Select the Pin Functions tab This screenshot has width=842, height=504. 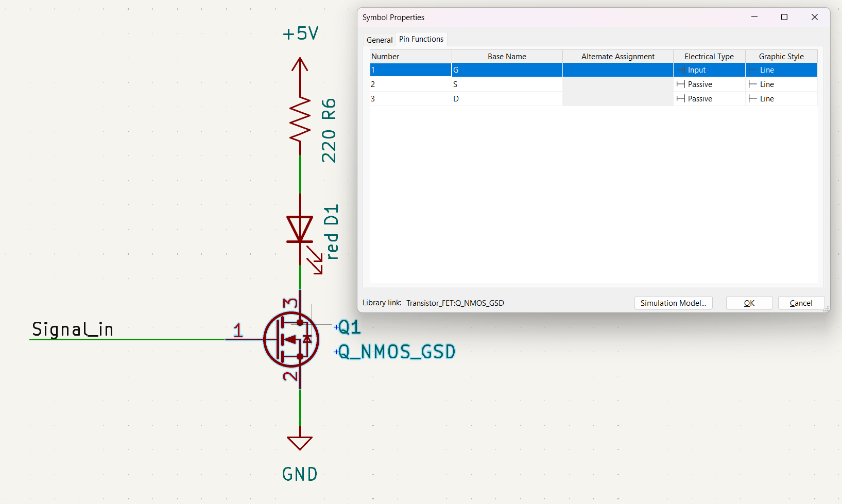point(421,39)
